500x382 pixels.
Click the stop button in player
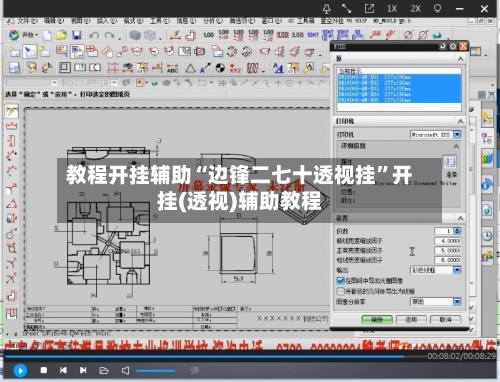pos(44,370)
